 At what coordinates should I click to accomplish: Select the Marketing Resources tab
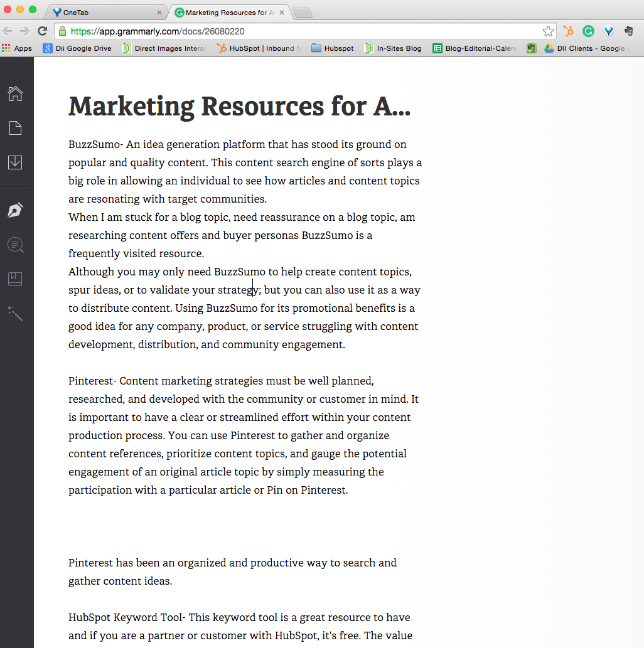230,13
